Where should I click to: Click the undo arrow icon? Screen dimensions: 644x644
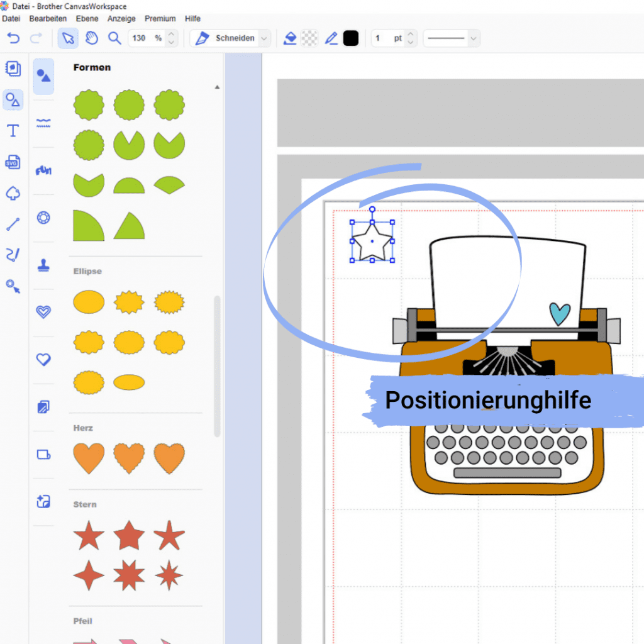(x=13, y=38)
